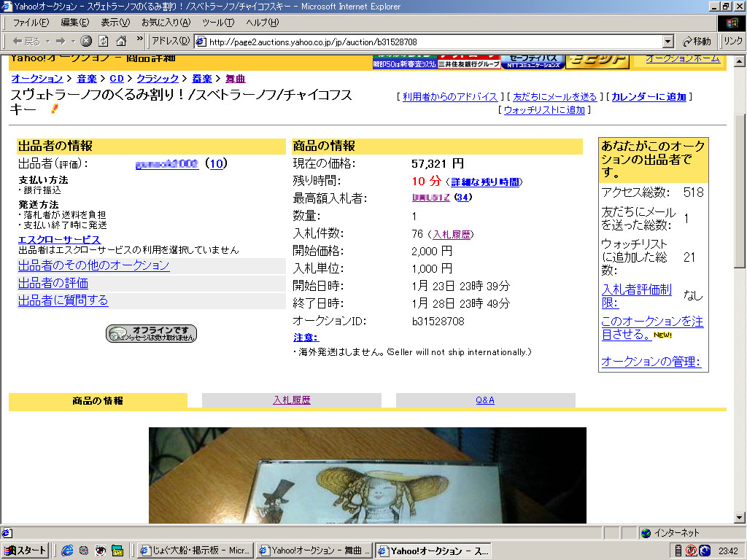Switch to the Q&A tab
Viewport: 747px width, 560px height.
pyautogui.click(x=485, y=400)
